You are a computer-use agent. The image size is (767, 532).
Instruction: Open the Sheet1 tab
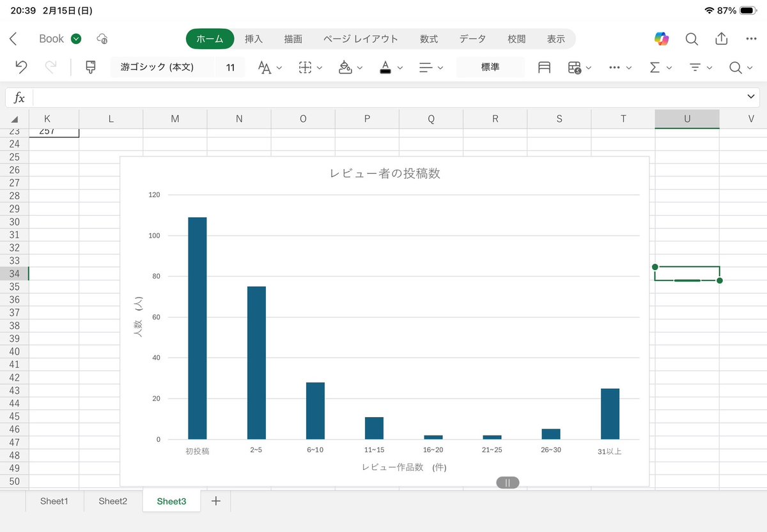54,501
